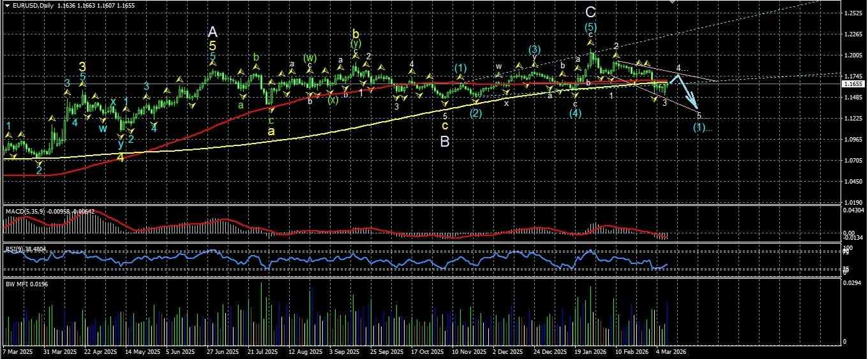
Task: Click the 1.2265 price scale label
Action: [x=853, y=34]
